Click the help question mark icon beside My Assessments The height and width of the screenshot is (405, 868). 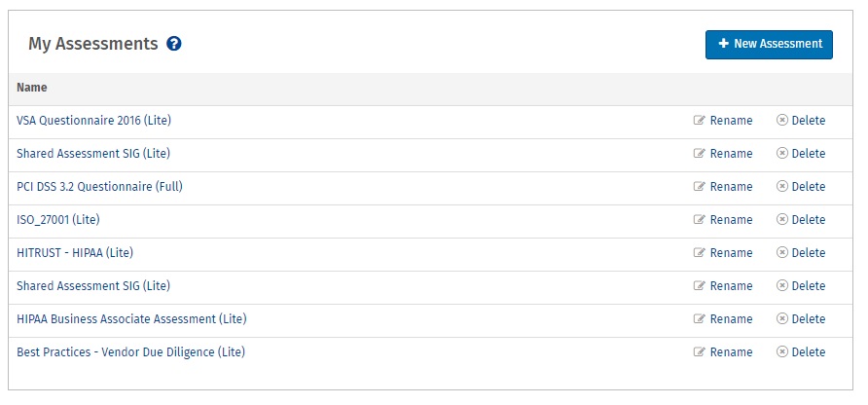point(174,44)
